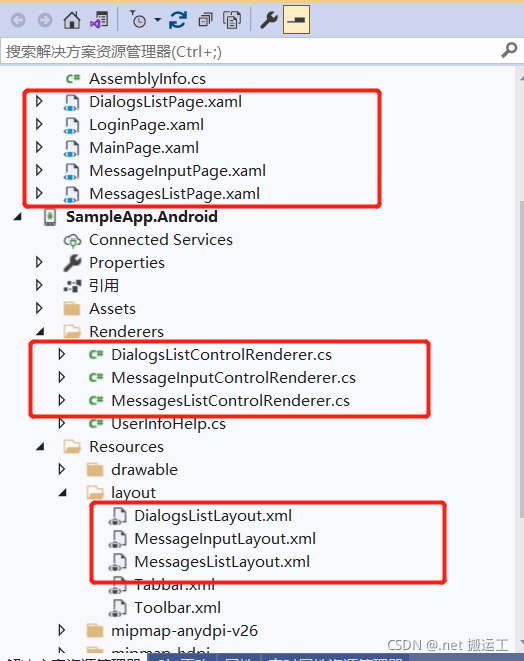
Task: Expand DialogsListPage.xaml node
Action: [x=39, y=101]
